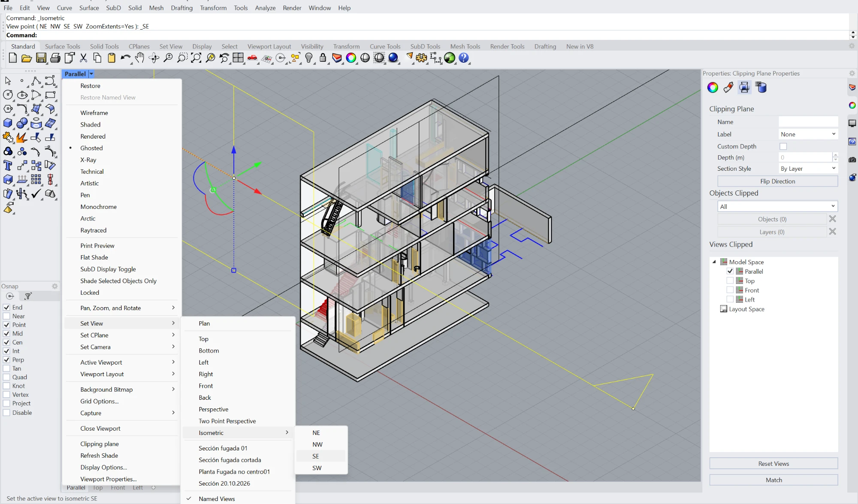Click the Clipping Plane Name input field

(808, 122)
